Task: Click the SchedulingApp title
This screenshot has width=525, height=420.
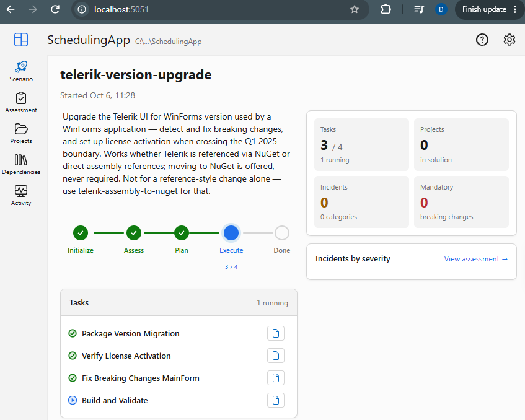Action: tap(89, 40)
